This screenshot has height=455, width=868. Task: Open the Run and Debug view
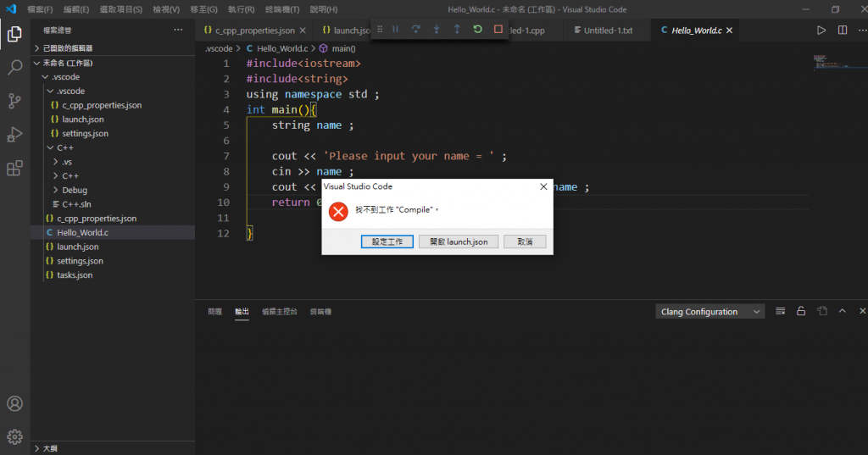coord(15,135)
